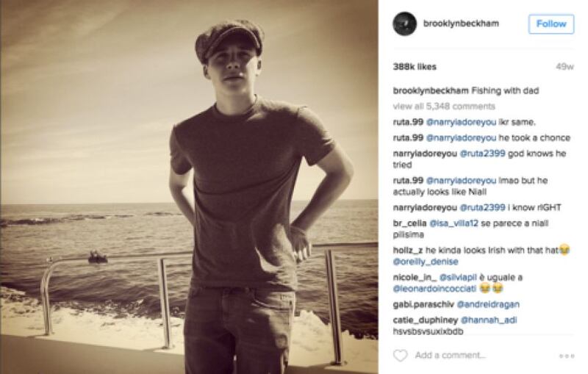588x374 pixels.
Task: Click the 49w post timestamp
Action: coord(564,67)
